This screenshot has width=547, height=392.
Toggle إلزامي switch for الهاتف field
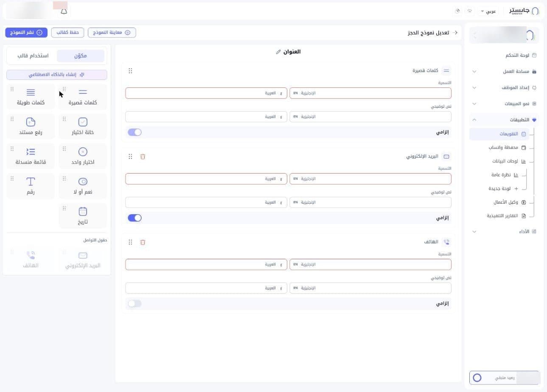click(x=135, y=304)
